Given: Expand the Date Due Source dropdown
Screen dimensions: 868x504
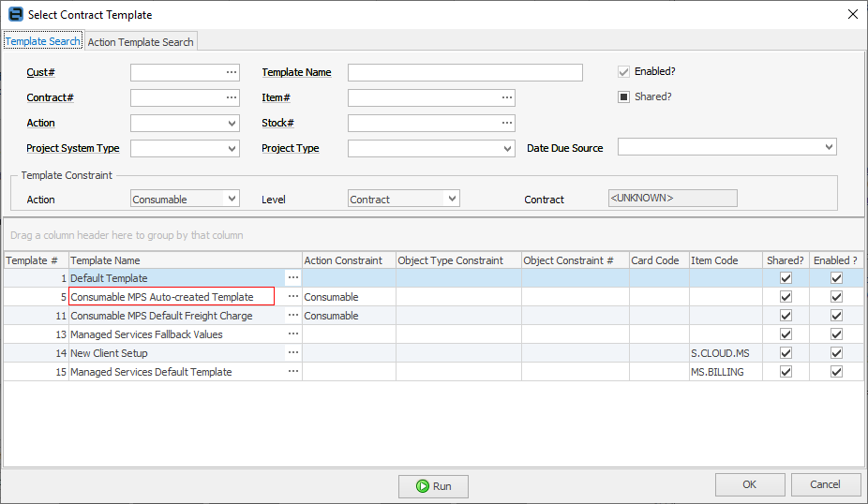Looking at the screenshot, I should pyautogui.click(x=829, y=147).
